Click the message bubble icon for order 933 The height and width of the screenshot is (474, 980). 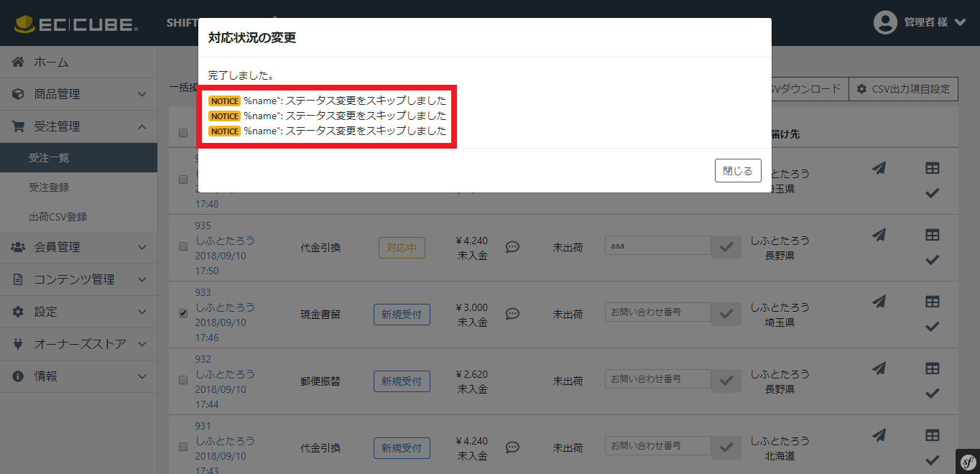pyautogui.click(x=512, y=314)
